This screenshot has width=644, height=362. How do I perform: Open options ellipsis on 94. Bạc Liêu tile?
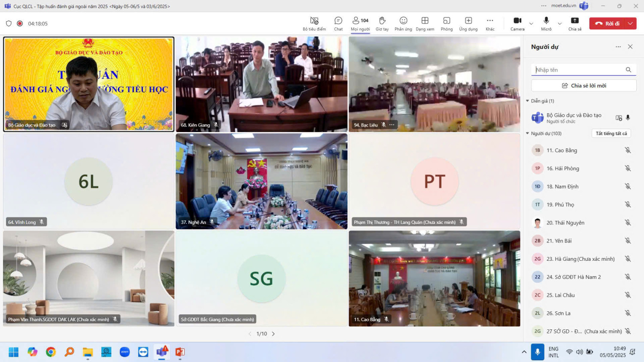tap(392, 125)
